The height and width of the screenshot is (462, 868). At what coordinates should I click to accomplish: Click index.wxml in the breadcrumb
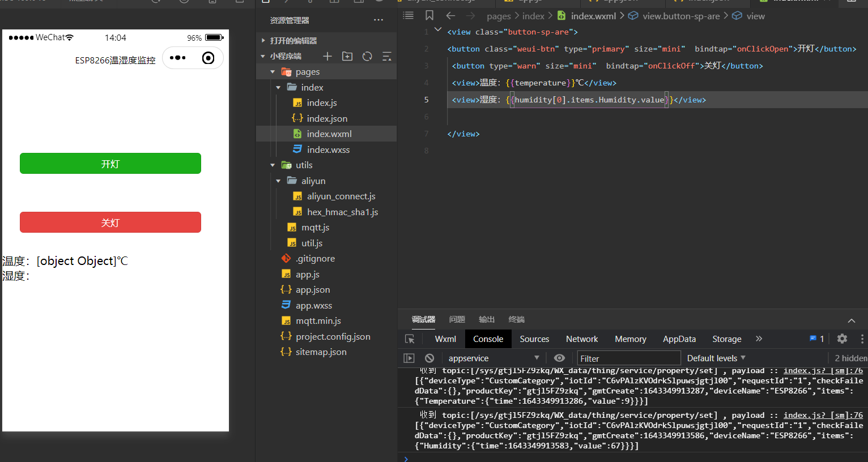point(593,16)
